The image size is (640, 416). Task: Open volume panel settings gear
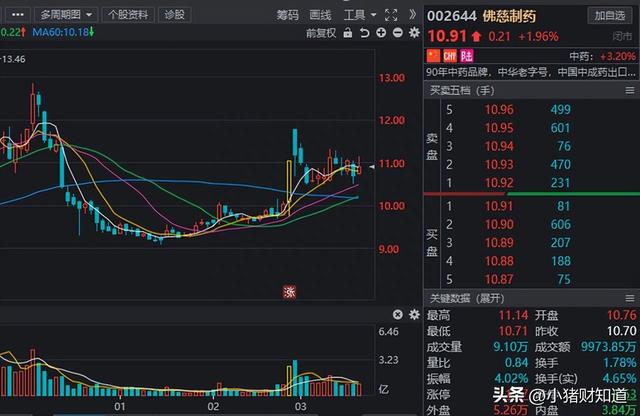[414, 314]
